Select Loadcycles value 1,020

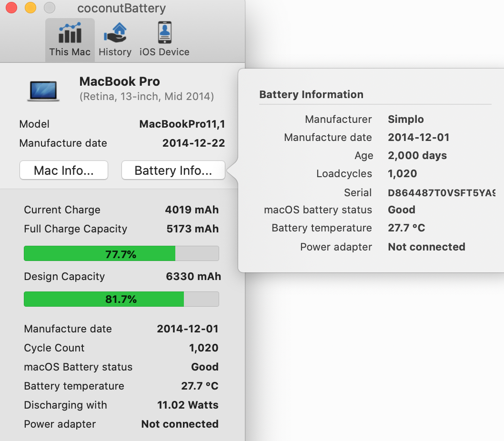tap(403, 173)
